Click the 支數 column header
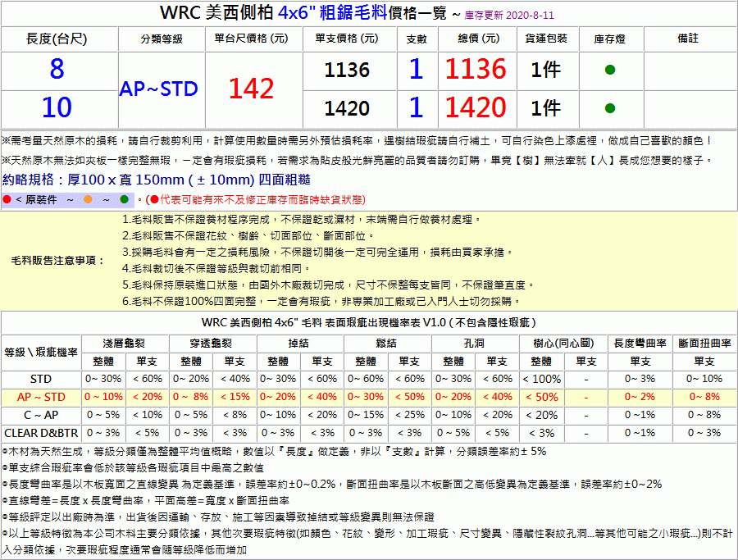 pos(417,39)
